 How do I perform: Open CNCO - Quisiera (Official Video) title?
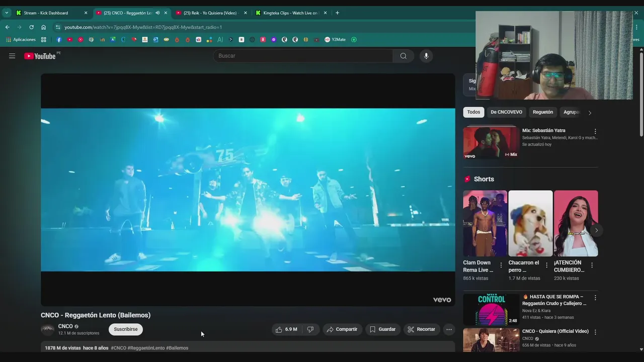(555, 331)
